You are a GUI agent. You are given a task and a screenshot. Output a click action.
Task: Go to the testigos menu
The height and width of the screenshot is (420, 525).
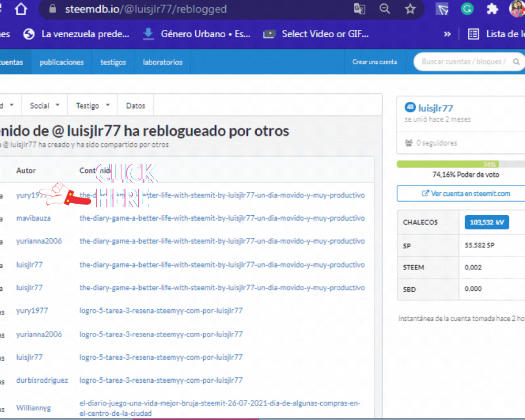point(113,62)
